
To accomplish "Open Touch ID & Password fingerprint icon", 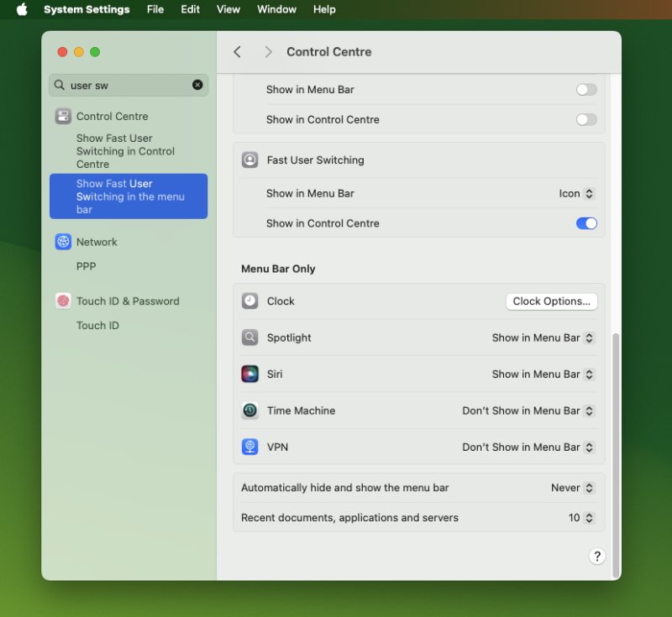I will pos(63,301).
